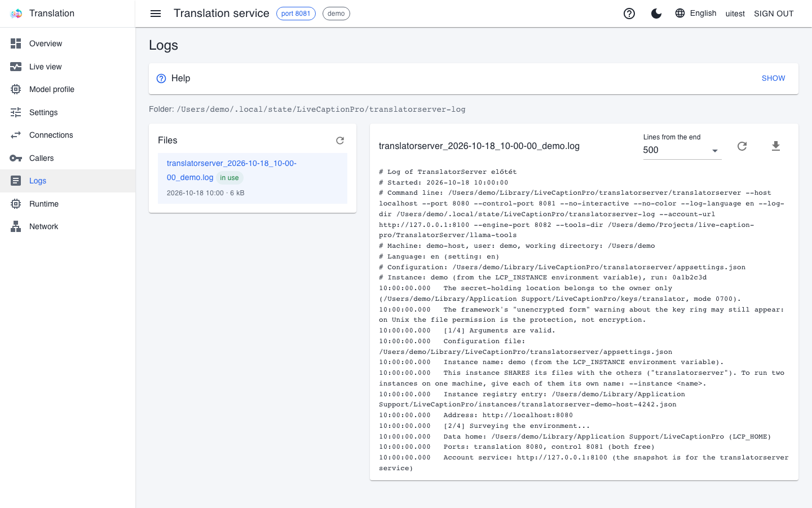Click the Live view monitor icon

click(x=16, y=67)
